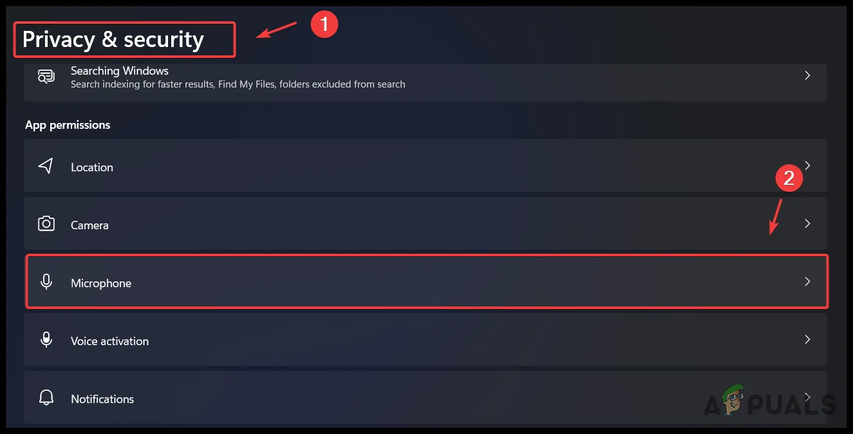Click the red number 2 badge
Image resolution: width=853 pixels, height=434 pixels.
point(789,178)
